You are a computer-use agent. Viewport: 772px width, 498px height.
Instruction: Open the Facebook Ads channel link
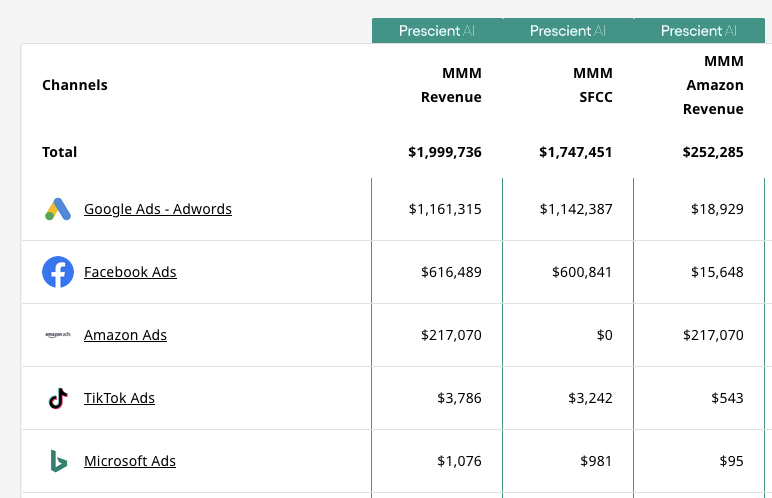[x=130, y=272]
